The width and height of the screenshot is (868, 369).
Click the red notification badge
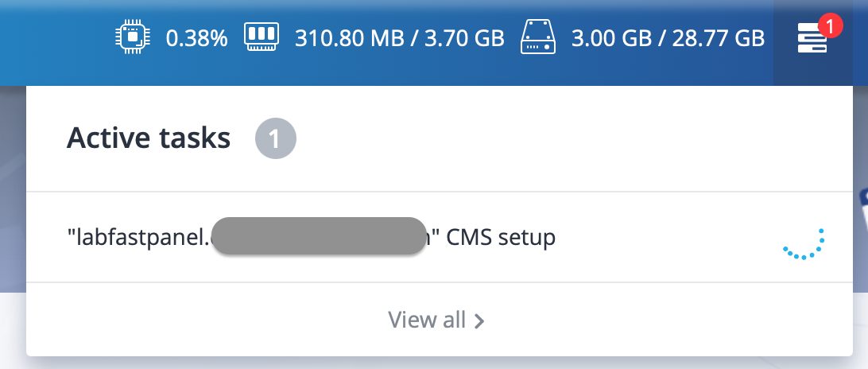click(830, 26)
